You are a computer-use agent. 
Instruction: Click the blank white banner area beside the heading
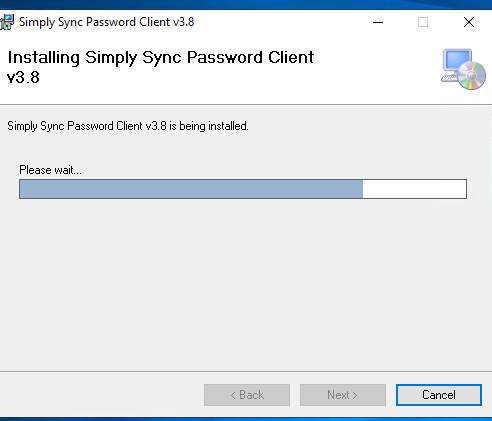377,67
